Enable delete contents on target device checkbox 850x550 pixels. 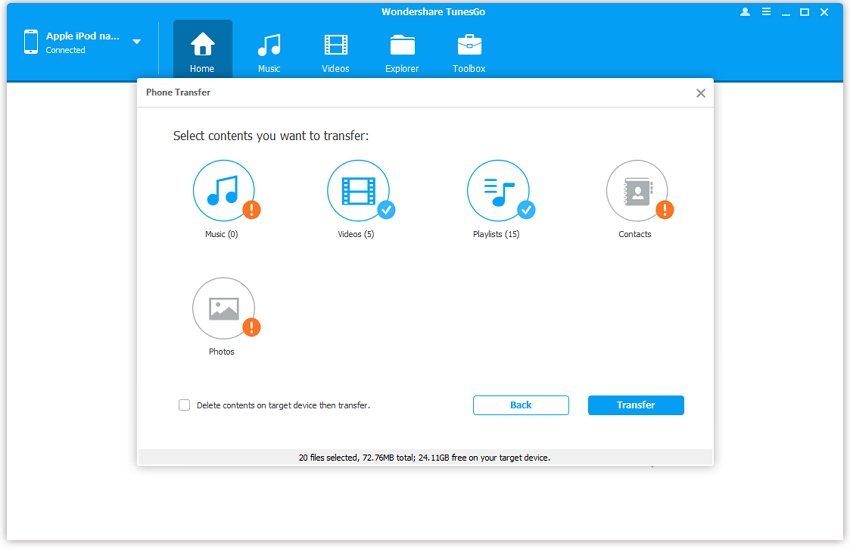184,405
